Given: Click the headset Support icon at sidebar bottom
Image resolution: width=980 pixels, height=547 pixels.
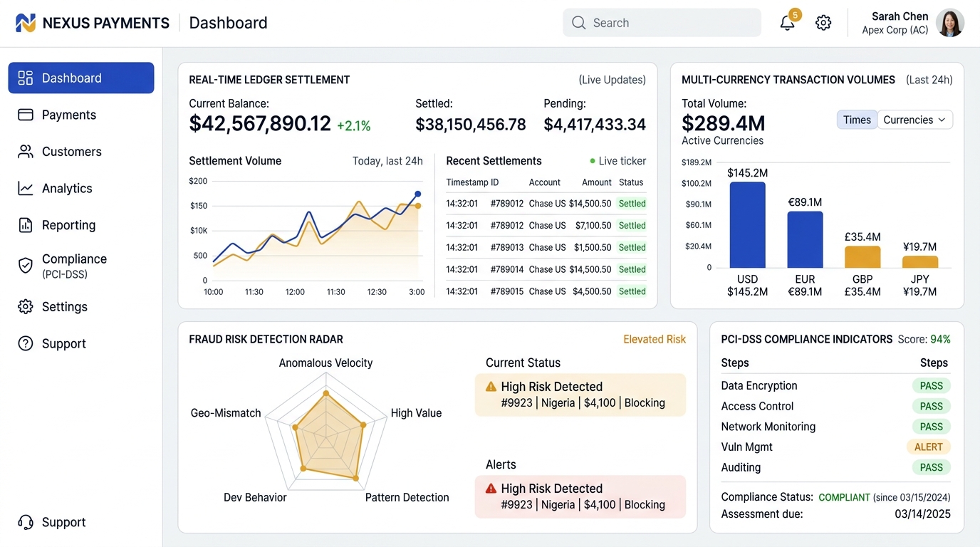Looking at the screenshot, I should pos(26,522).
